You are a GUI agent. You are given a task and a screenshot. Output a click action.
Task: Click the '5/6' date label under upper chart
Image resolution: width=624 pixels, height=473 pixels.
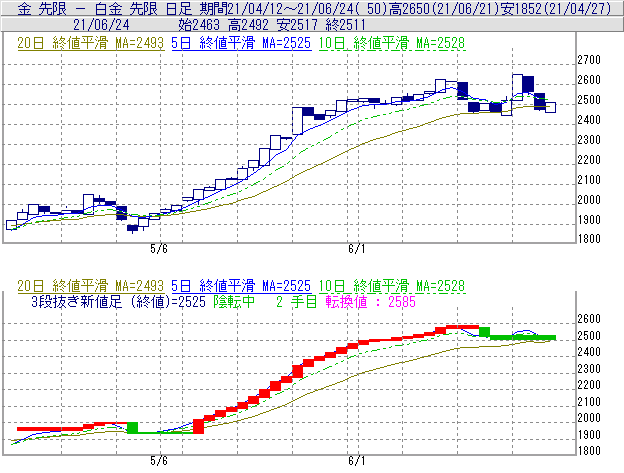coord(159,249)
